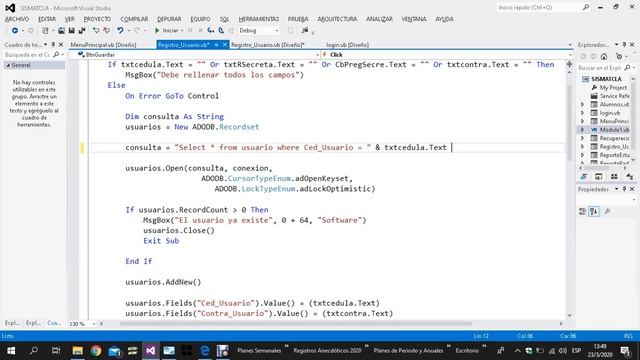This screenshot has width=640, height=360.
Task: Click the uncomment selection toolbar icon
Action: pos(107,31)
